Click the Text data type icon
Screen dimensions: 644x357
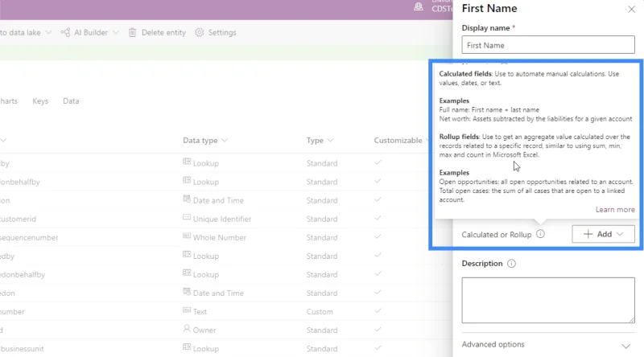point(187,310)
